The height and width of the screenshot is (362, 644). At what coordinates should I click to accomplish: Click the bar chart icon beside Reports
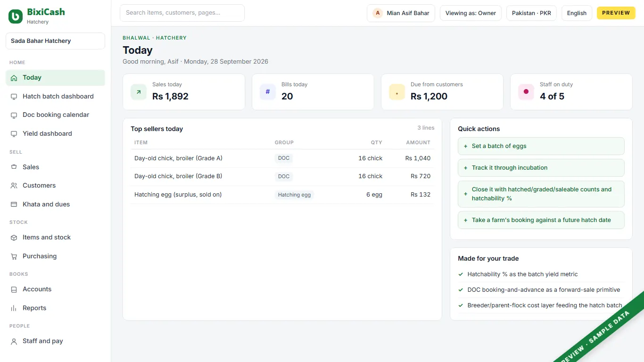coord(14,308)
